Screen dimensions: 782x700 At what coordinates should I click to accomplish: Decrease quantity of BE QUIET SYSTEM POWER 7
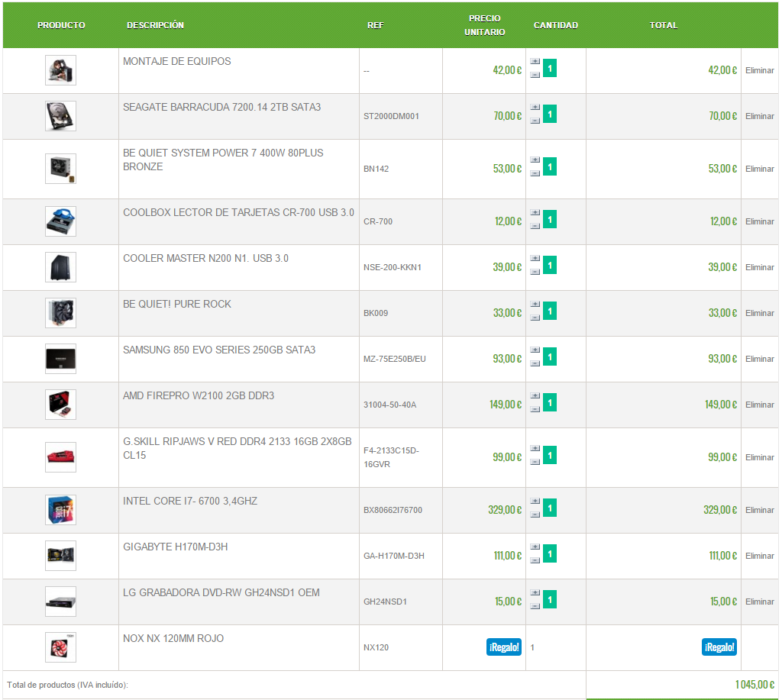click(535, 173)
